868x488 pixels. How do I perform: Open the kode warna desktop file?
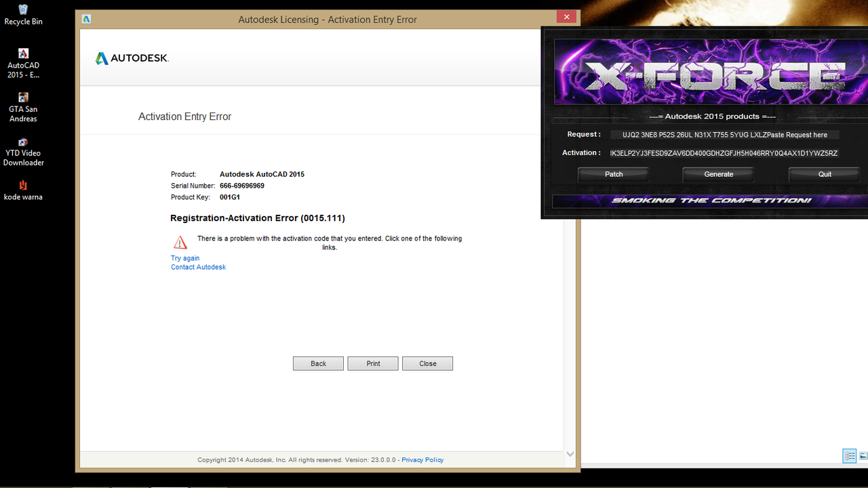(x=23, y=190)
